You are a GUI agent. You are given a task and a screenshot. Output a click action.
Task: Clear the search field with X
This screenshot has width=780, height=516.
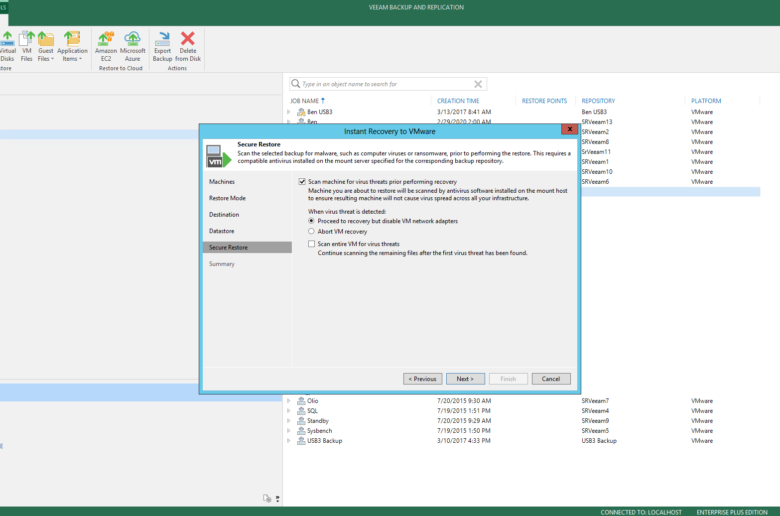478,84
